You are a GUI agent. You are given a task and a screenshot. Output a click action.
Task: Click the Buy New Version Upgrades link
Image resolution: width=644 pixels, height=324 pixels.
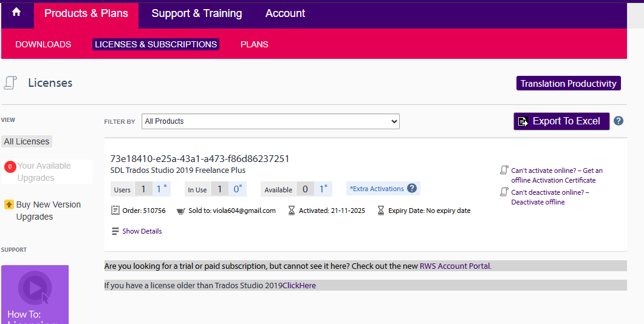(x=49, y=211)
